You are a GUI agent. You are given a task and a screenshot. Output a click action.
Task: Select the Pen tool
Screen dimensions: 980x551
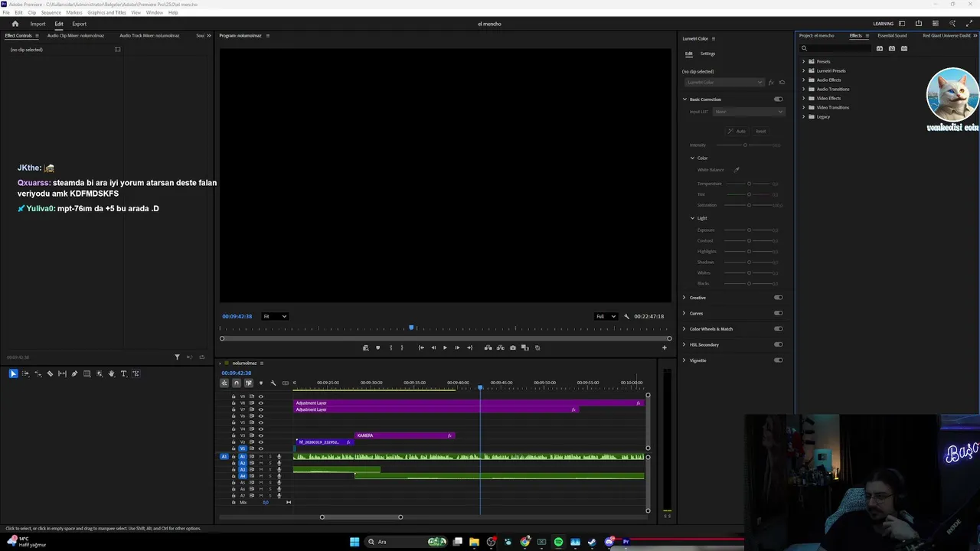pyautogui.click(x=74, y=373)
